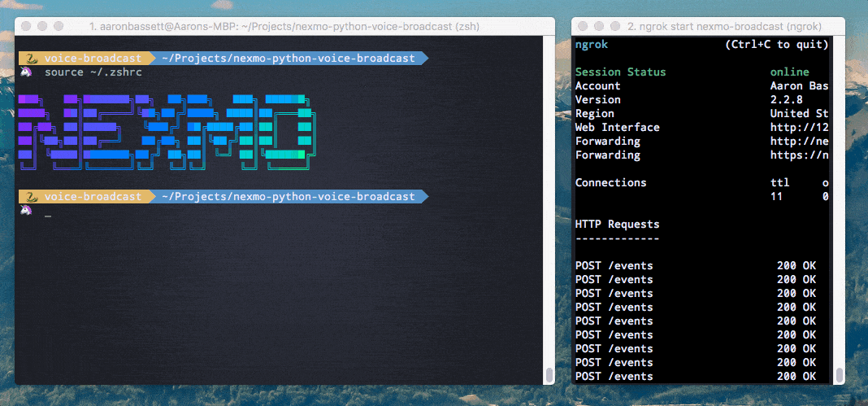Viewport: 868px width, 406px height.
Task: Click the connections ttl value '11'
Action: point(777,197)
